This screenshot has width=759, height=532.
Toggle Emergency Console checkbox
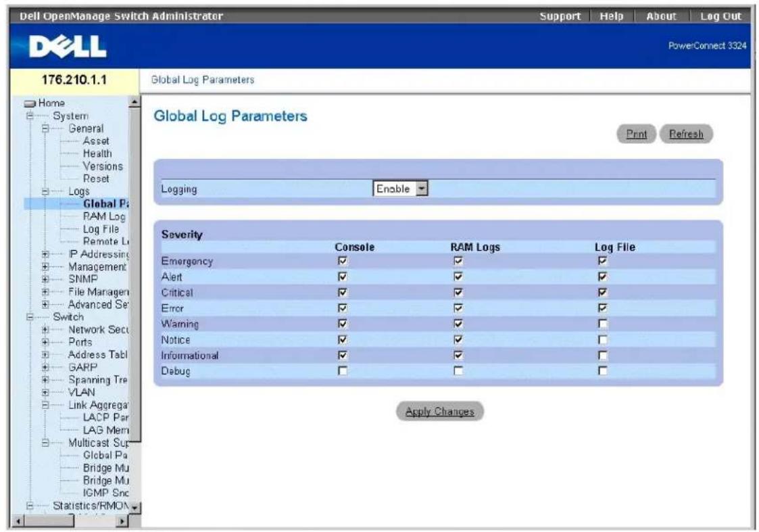(343, 261)
